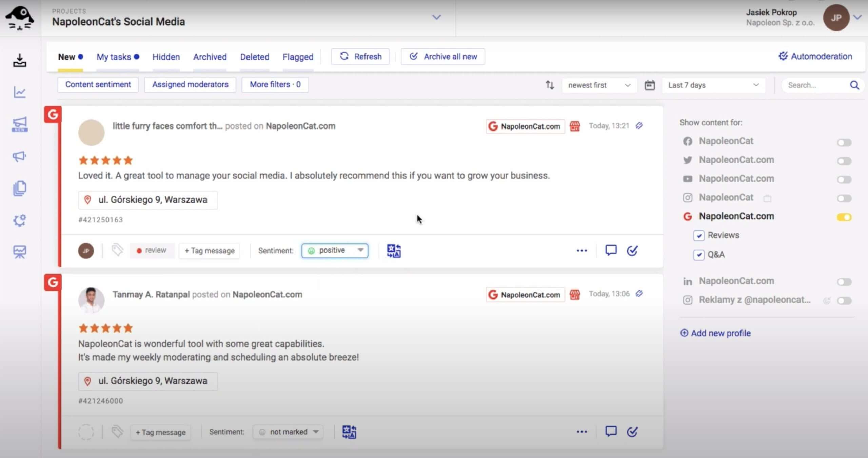Expand the NapoleonCat's Social Media project chevron
This screenshot has height=458, width=868.
[x=436, y=17]
